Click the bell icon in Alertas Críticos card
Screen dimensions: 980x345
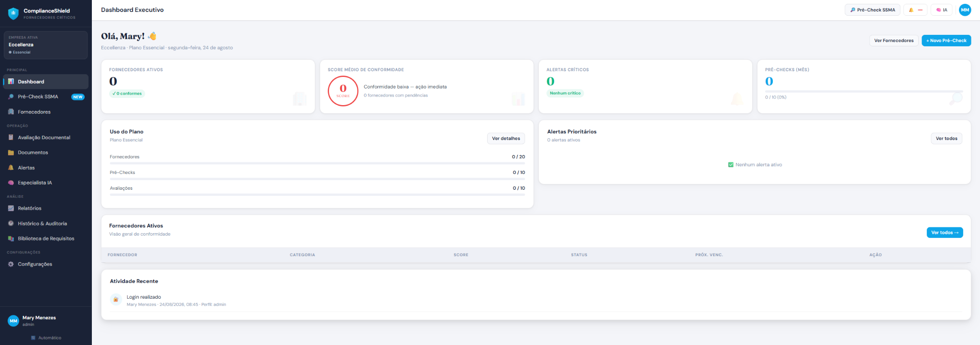tap(737, 99)
